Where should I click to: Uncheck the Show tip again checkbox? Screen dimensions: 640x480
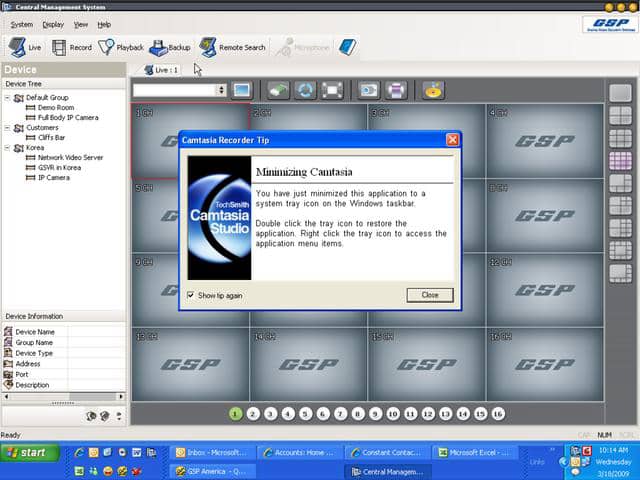pos(192,295)
